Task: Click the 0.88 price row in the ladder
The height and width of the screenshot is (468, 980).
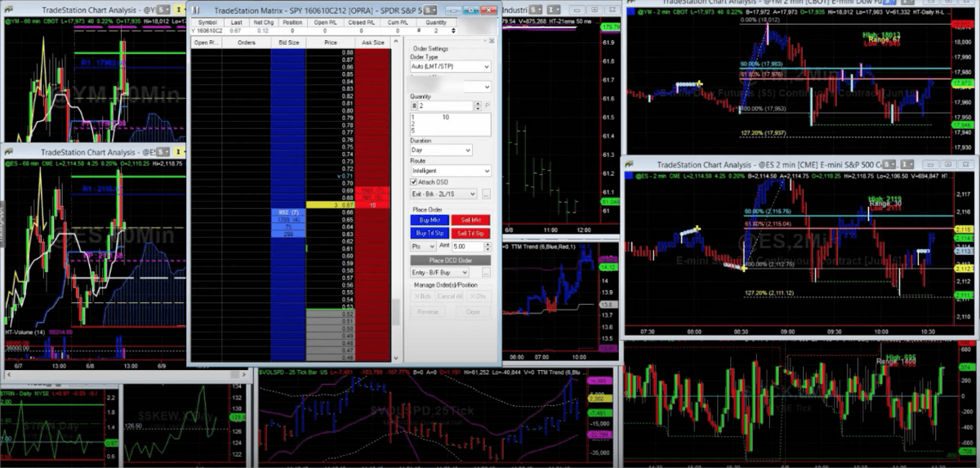Action: click(331, 51)
